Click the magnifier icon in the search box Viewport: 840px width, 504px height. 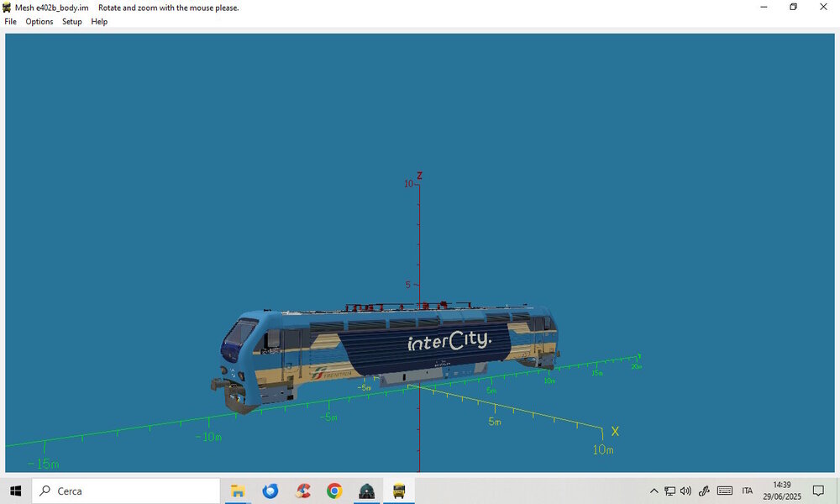45,491
